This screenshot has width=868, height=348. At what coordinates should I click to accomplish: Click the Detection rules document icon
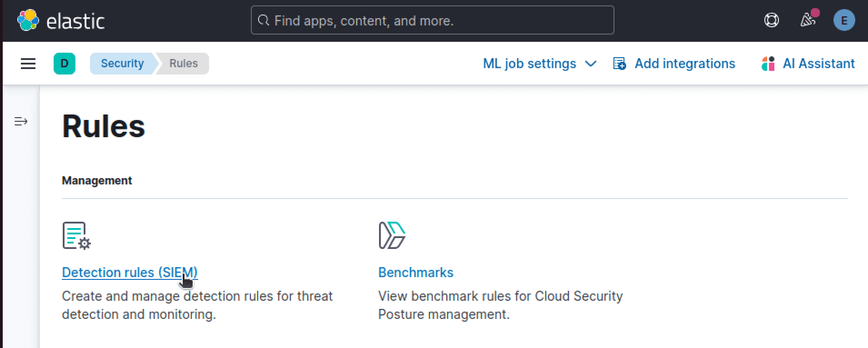pyautogui.click(x=76, y=235)
